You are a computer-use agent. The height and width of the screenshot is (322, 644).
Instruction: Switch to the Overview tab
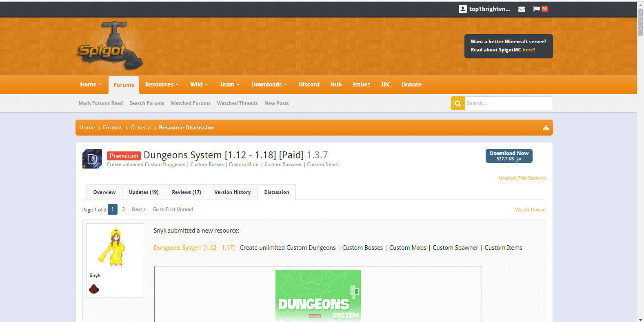tap(104, 192)
